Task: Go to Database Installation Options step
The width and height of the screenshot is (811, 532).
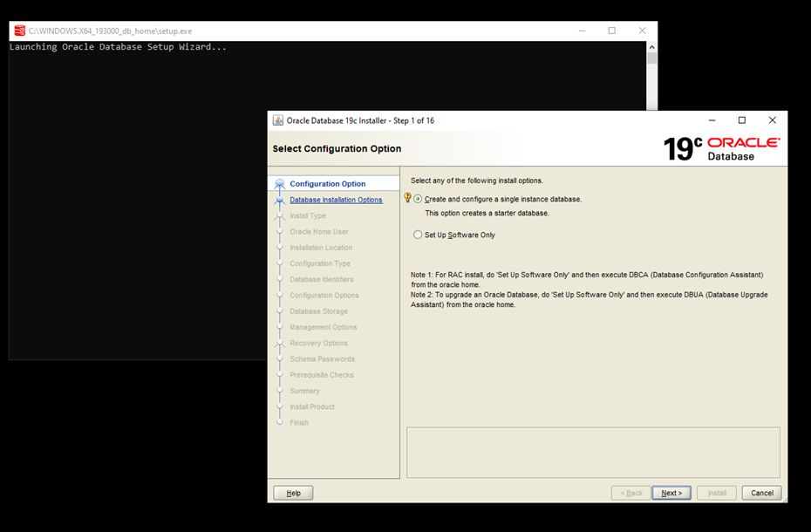Action: pyautogui.click(x=337, y=200)
